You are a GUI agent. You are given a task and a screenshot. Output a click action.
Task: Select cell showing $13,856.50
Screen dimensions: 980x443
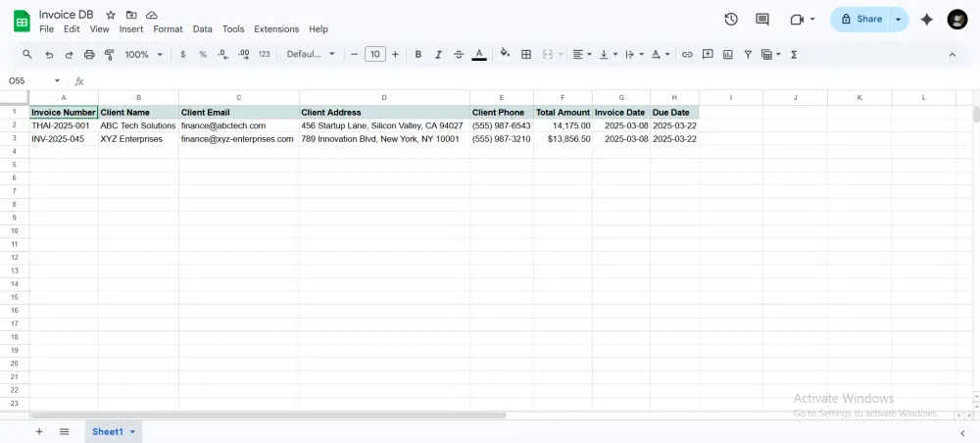click(563, 139)
